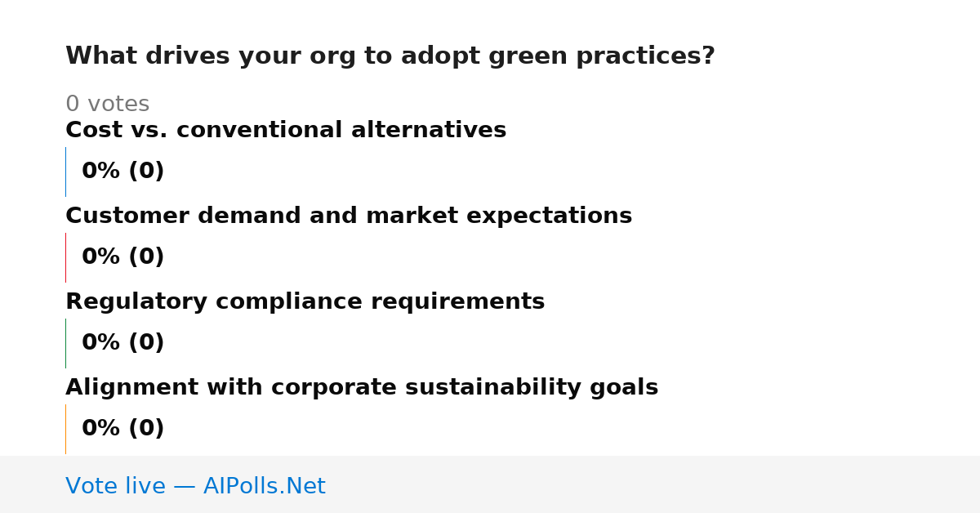Click 0% (0) result under Regulatory compliance
This screenshot has width=980, height=513.
tap(123, 343)
